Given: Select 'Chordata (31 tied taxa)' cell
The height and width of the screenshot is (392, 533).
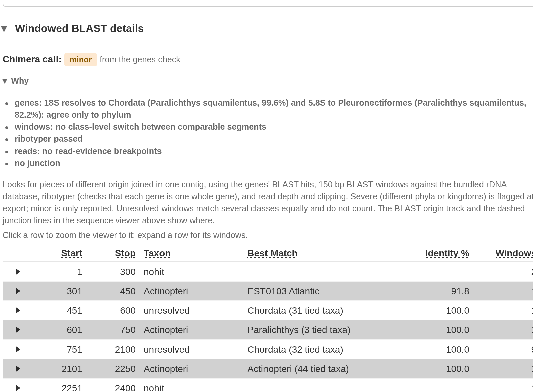Looking at the screenshot, I should tap(295, 311).
